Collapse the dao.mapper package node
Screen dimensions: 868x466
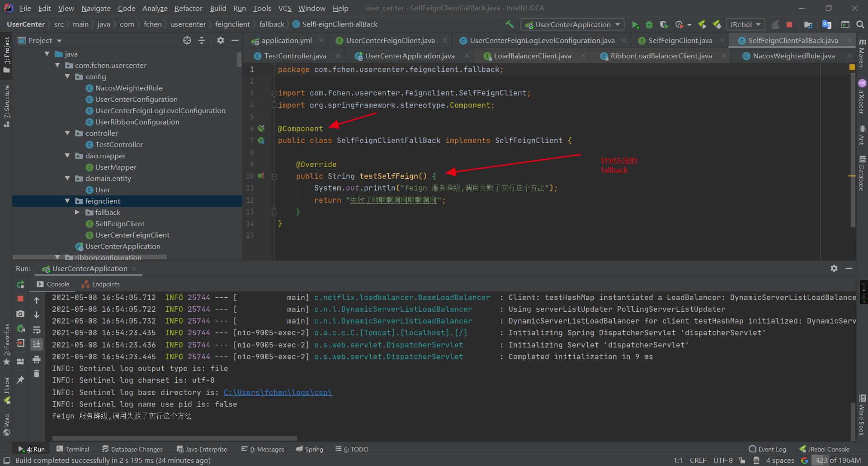coord(67,156)
